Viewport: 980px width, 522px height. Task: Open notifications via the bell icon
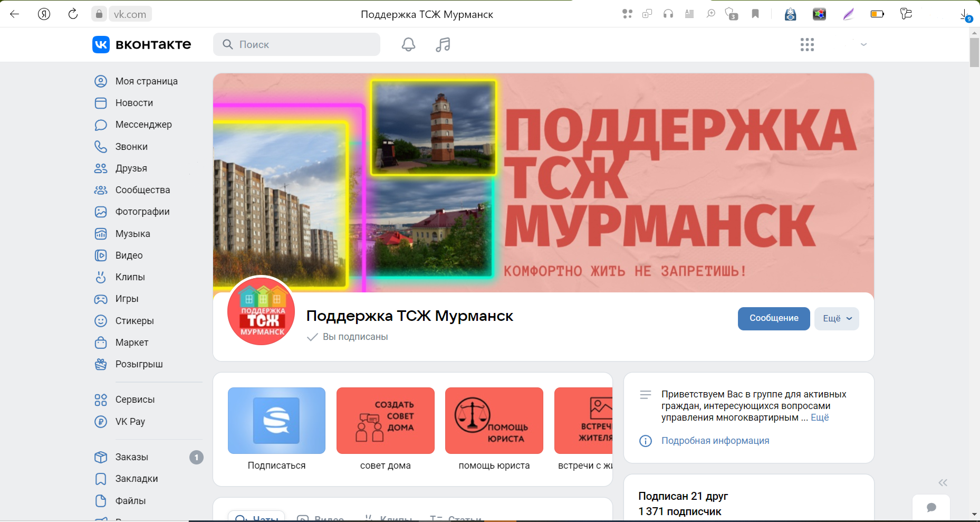[408, 44]
